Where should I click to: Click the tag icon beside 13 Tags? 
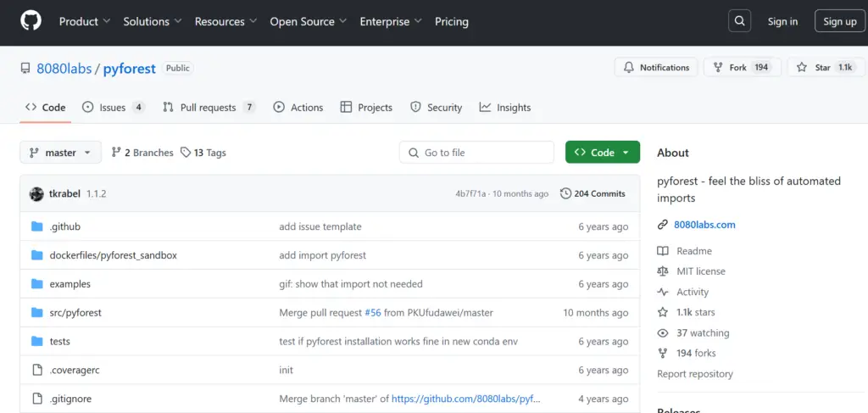(186, 153)
